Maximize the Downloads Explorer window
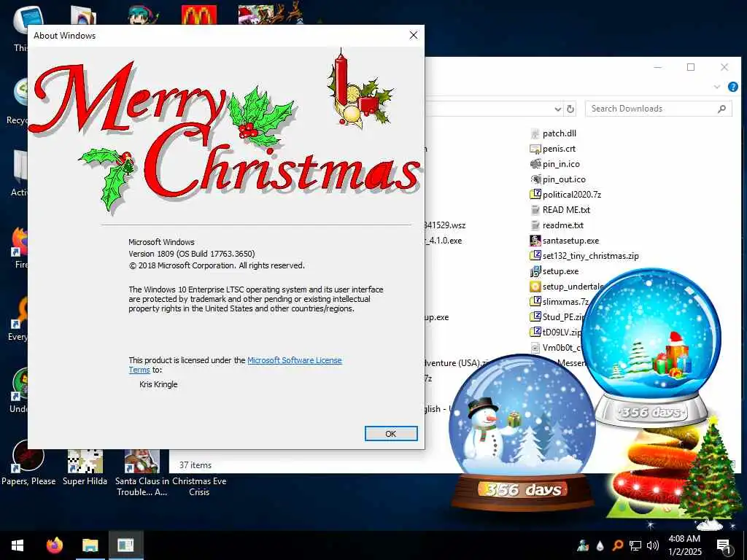This screenshot has width=747, height=560. 691,67
